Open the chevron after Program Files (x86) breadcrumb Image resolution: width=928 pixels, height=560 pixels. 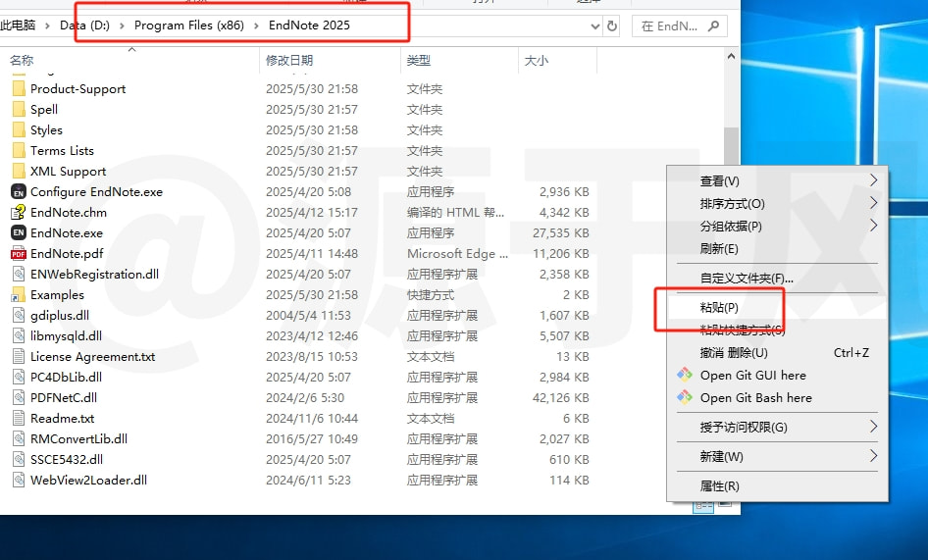256,25
